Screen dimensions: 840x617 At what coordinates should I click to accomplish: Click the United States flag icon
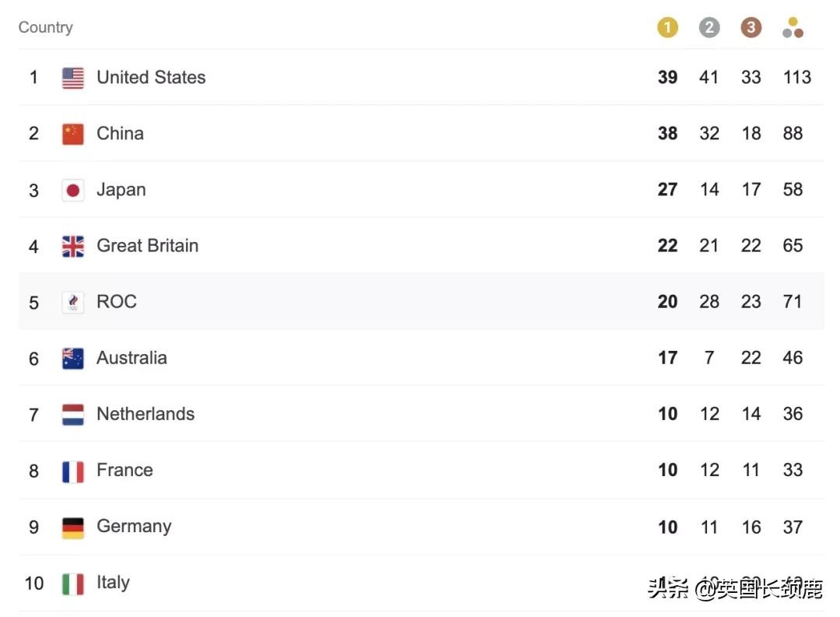point(73,78)
